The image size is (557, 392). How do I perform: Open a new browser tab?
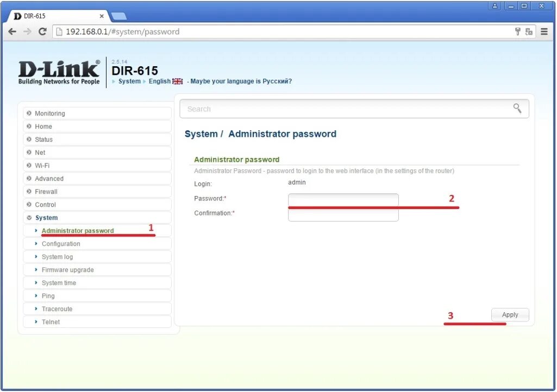[119, 16]
